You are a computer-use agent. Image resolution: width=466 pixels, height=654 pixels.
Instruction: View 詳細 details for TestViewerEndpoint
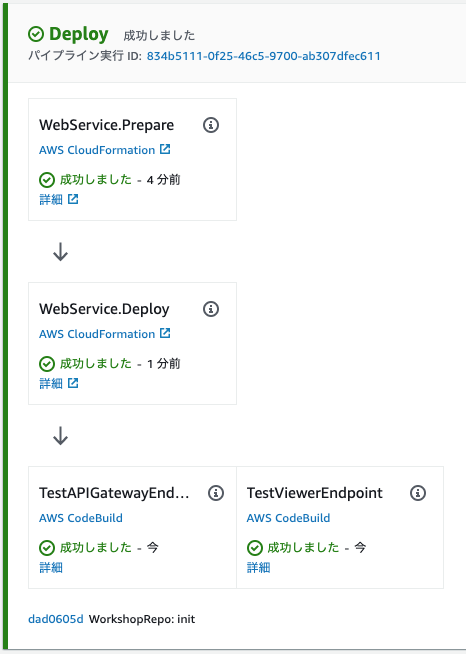[x=258, y=567]
